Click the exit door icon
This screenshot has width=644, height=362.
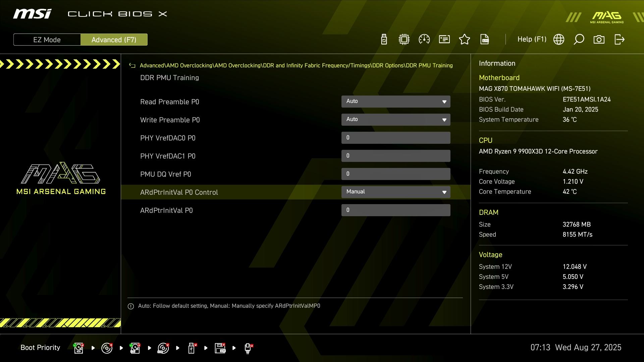pyautogui.click(x=619, y=40)
